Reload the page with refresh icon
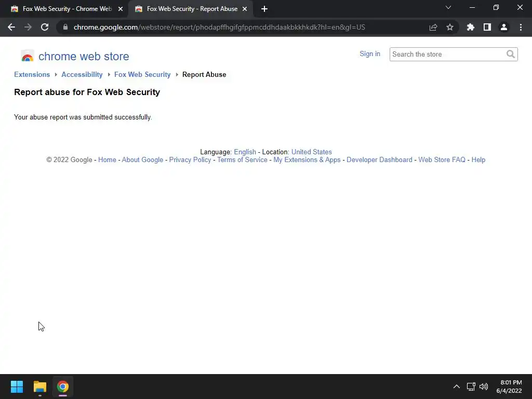The height and width of the screenshot is (399, 532). pyautogui.click(x=45, y=27)
